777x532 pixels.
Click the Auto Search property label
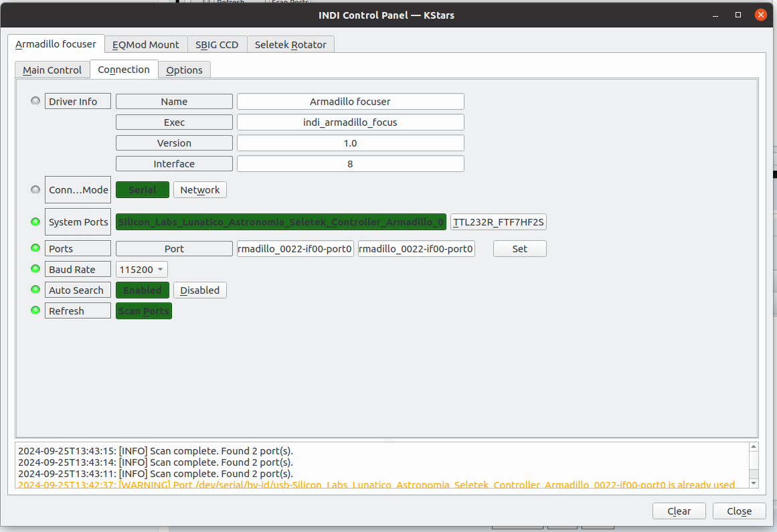(78, 290)
